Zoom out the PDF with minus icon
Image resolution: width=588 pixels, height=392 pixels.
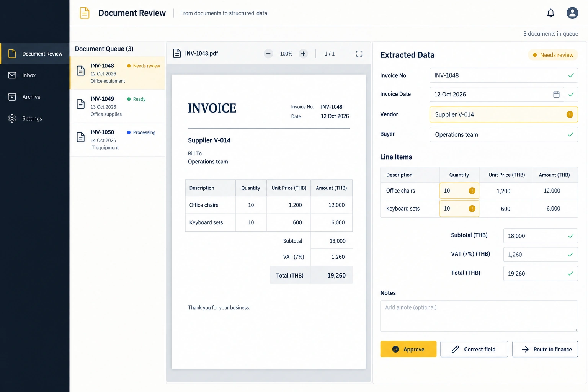(268, 54)
